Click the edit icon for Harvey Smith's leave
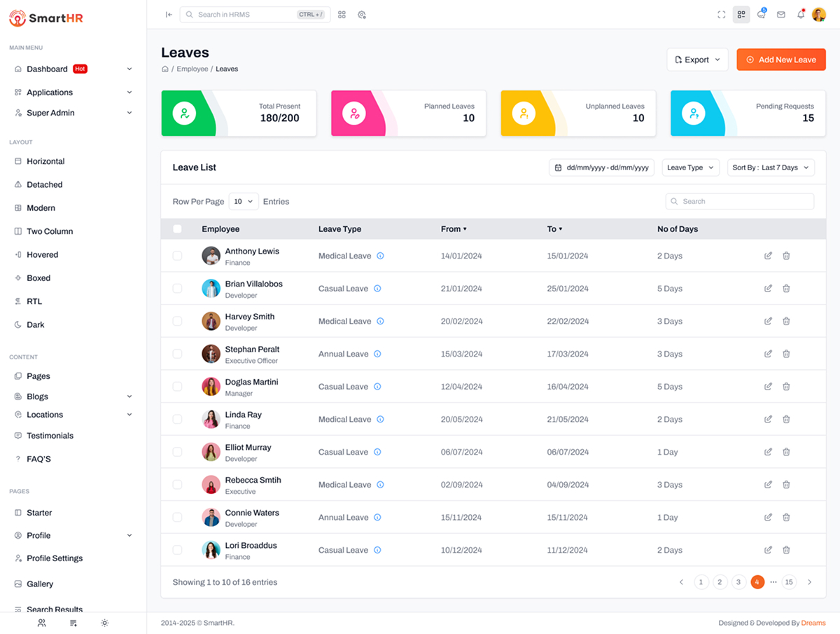840x634 pixels. 768,321
